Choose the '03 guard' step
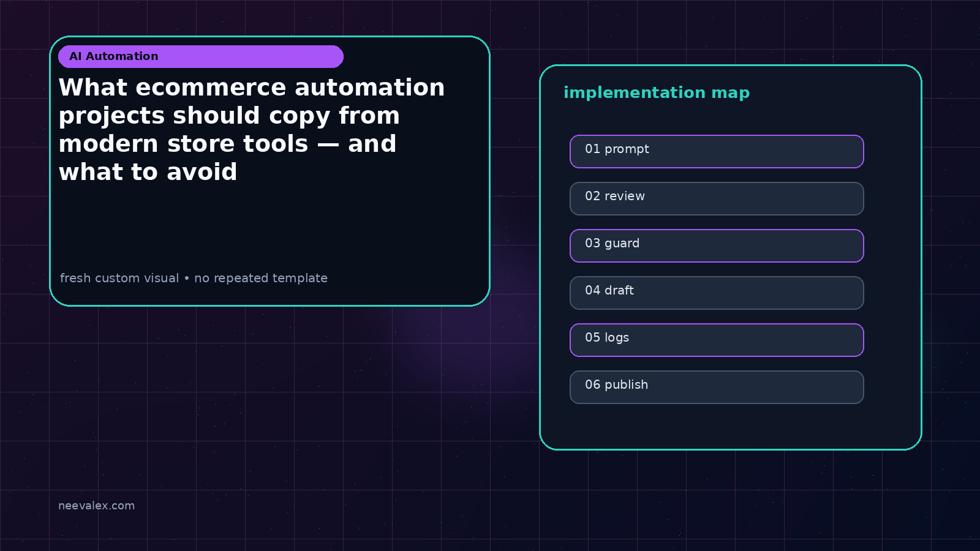The width and height of the screenshot is (980, 551). point(717,246)
